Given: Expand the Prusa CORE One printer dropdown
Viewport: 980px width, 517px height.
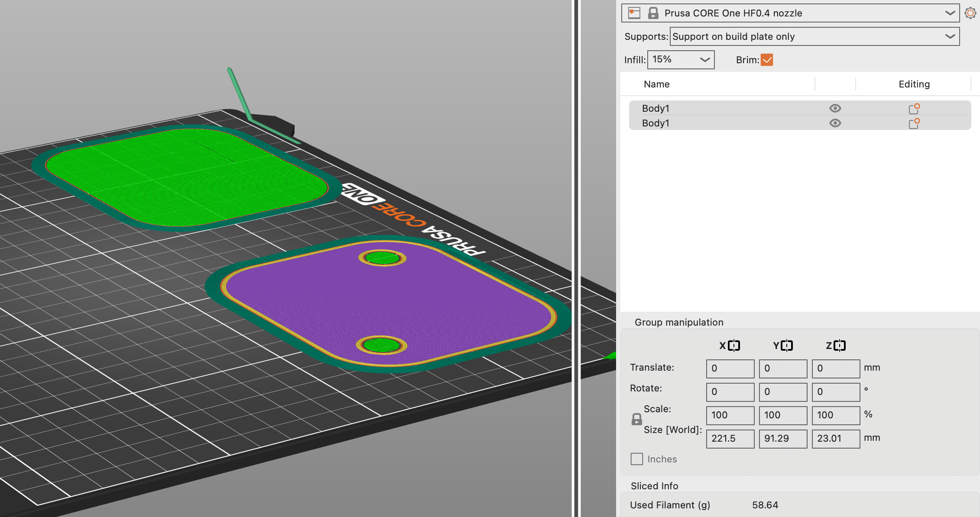Looking at the screenshot, I should click(x=950, y=13).
